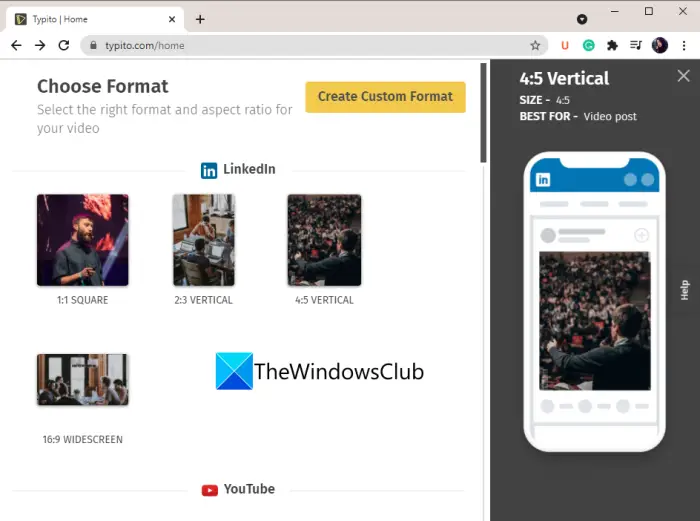Click the format list vertical scrollbar

tap(483, 113)
